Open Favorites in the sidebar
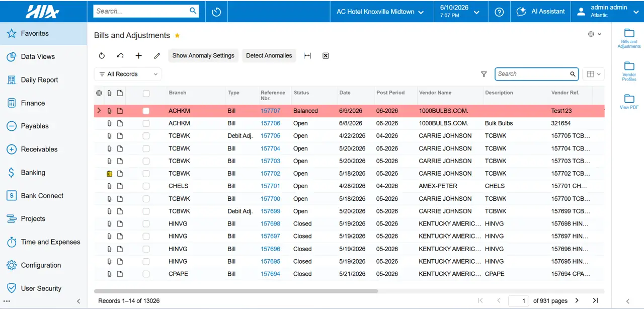This screenshot has width=644, height=309. pyautogui.click(x=43, y=34)
